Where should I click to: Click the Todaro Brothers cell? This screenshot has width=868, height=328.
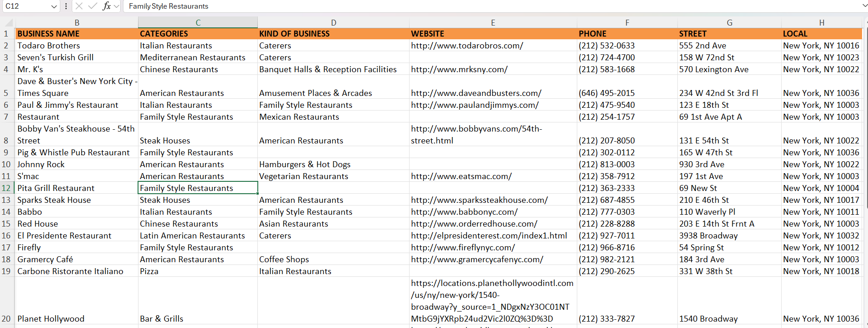click(77, 45)
